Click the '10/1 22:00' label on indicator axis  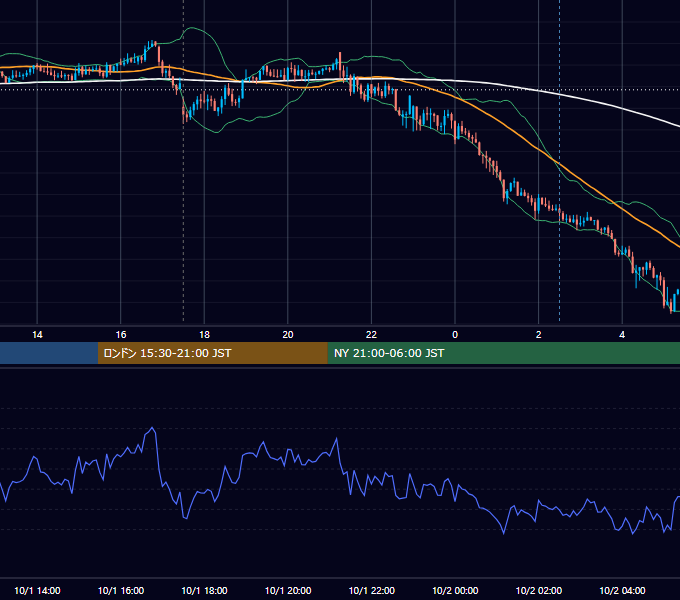click(x=372, y=590)
